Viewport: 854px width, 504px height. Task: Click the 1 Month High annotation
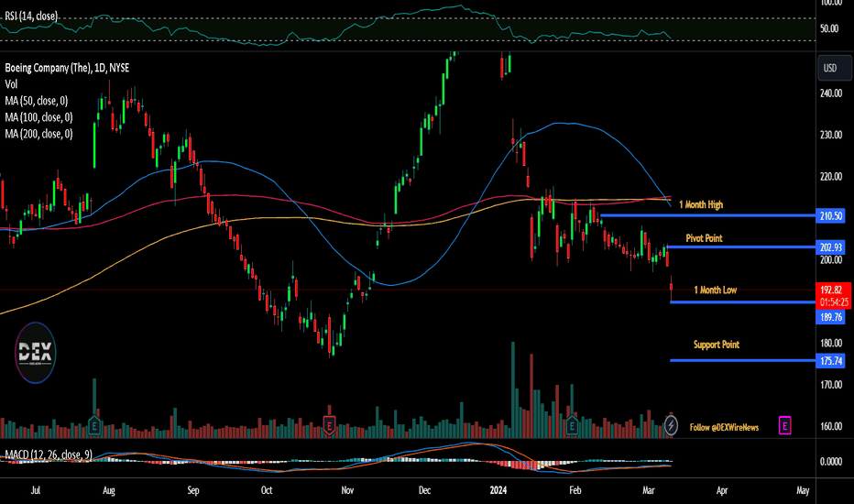click(701, 204)
